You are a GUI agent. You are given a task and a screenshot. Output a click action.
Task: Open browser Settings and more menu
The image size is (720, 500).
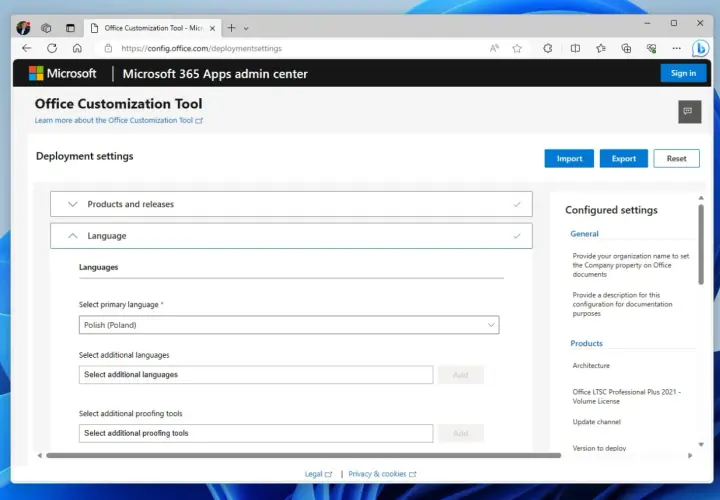(676, 48)
